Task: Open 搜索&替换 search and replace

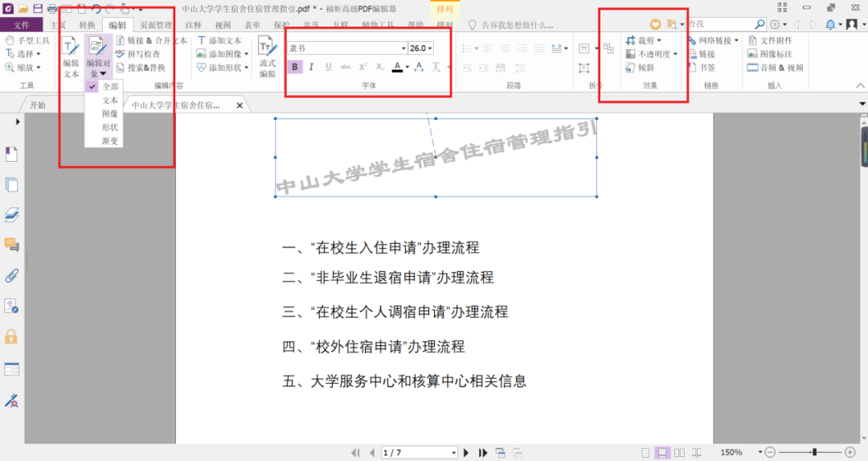Action: click(141, 68)
